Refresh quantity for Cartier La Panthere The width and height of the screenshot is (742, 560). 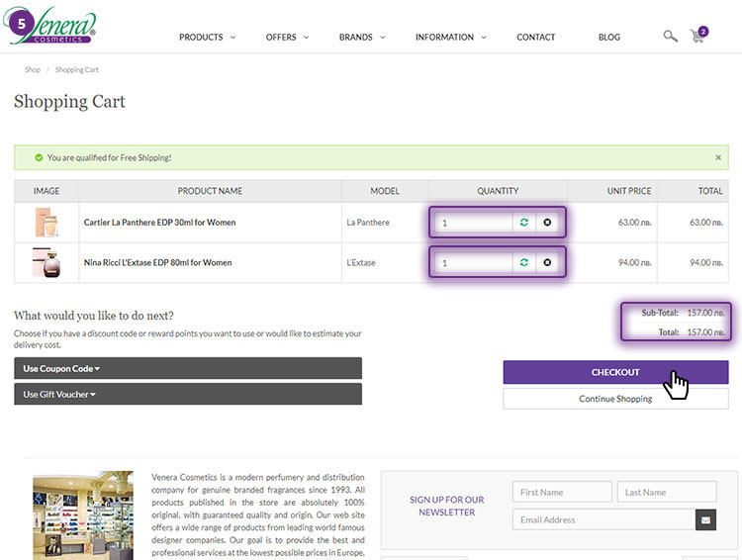click(x=523, y=222)
